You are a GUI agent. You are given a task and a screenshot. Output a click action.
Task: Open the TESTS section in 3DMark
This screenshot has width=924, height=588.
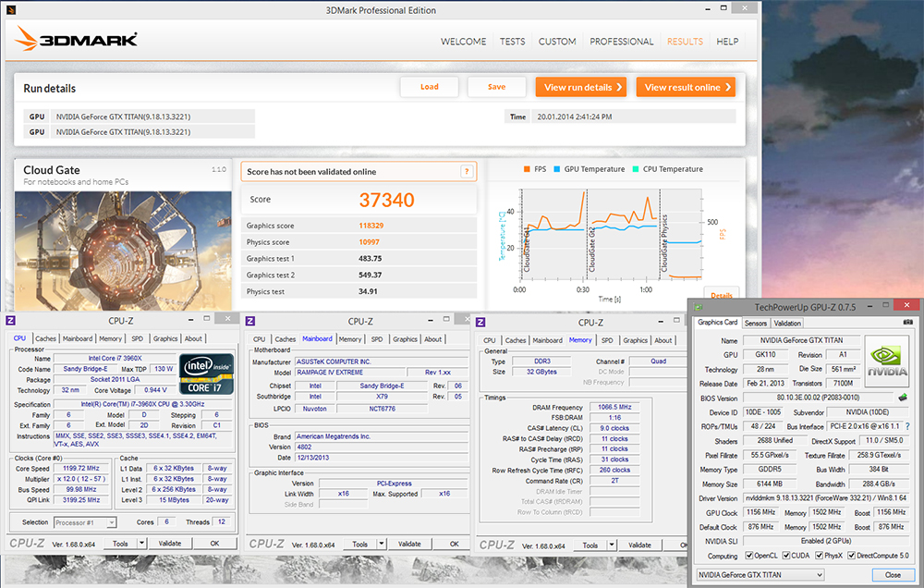(x=512, y=42)
